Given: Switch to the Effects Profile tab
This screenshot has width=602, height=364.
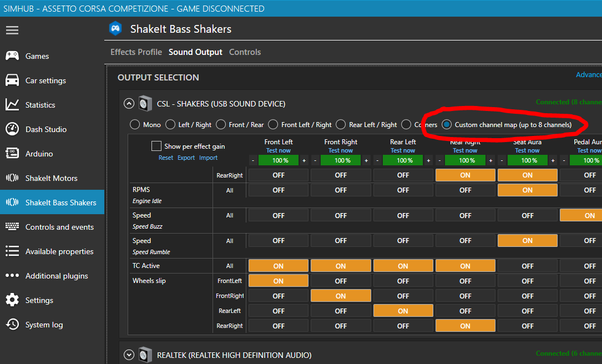Looking at the screenshot, I should click(136, 52).
